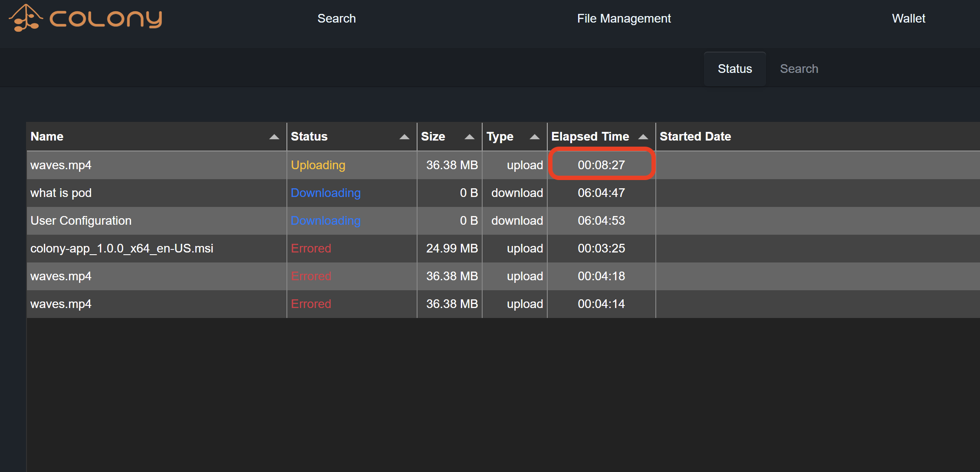Viewport: 980px width, 472px height.
Task: Open the Wallet page
Action: pos(908,19)
